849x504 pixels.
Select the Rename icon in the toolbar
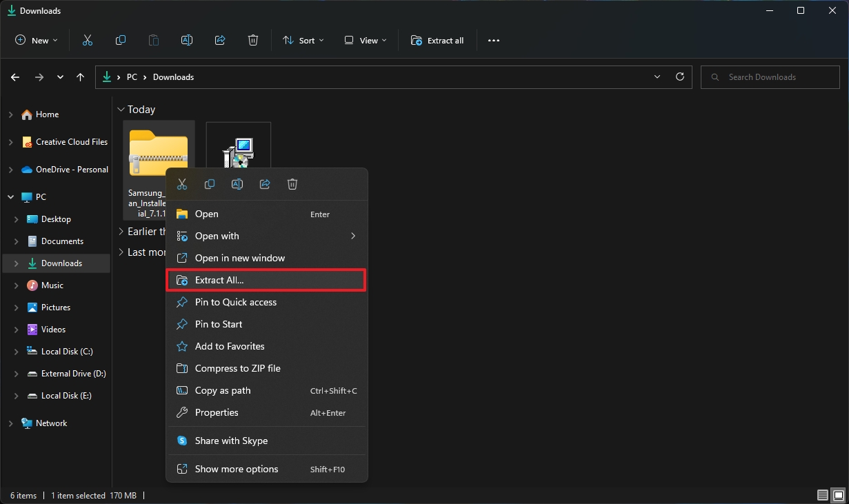187,40
